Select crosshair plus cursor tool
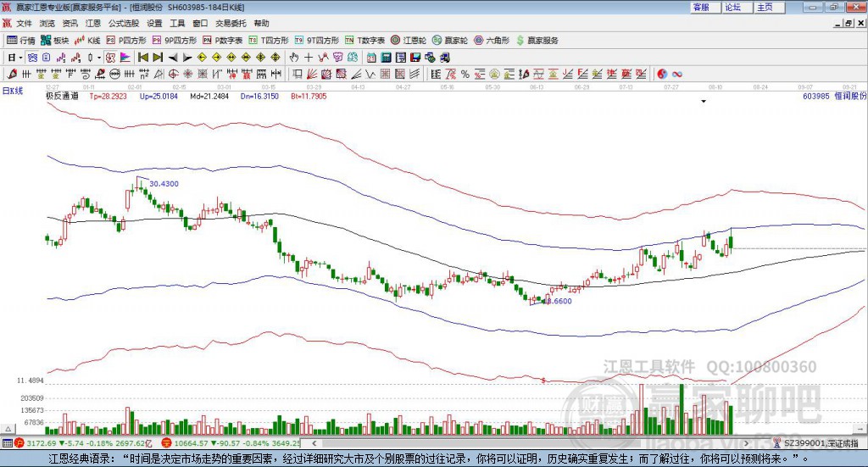The width and height of the screenshot is (868, 467). pyautogui.click(x=309, y=58)
